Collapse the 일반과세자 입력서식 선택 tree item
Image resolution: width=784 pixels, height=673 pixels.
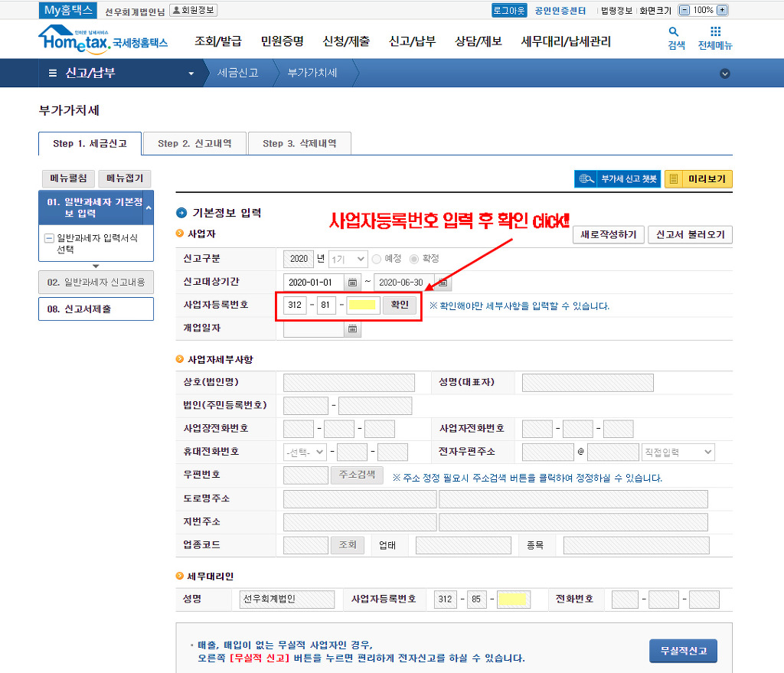(x=49, y=238)
